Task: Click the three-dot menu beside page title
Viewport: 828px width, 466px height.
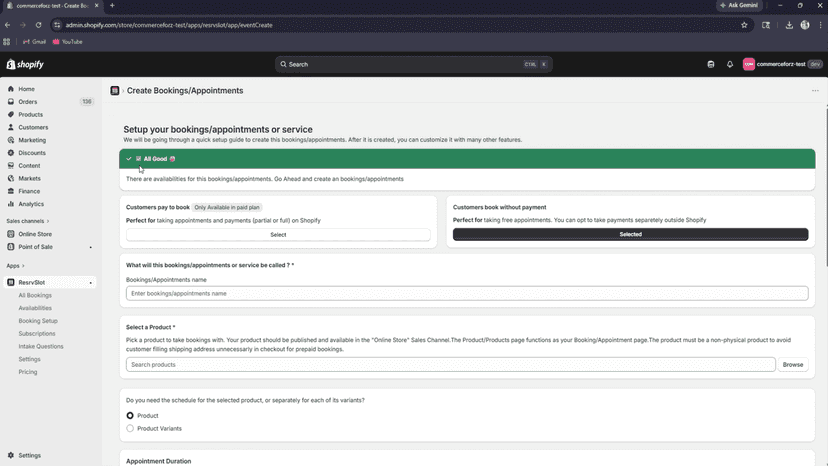Action: click(x=815, y=91)
